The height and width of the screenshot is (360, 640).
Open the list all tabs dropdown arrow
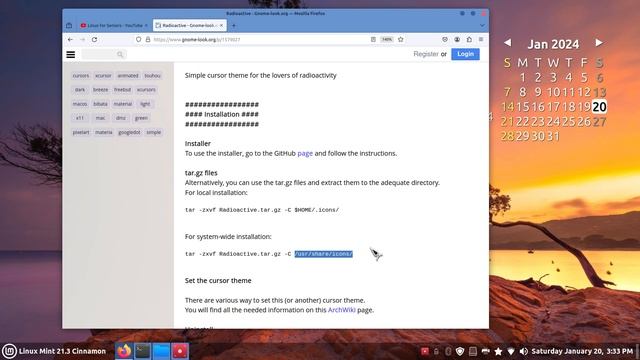point(482,25)
